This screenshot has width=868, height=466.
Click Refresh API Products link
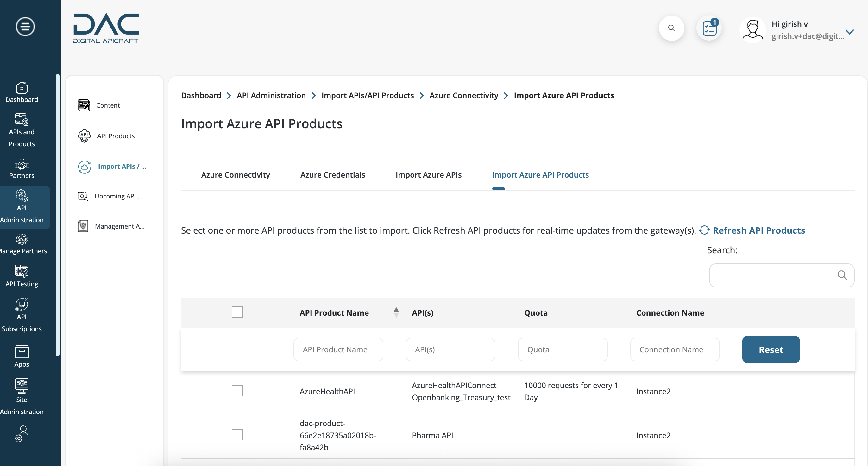(x=752, y=230)
